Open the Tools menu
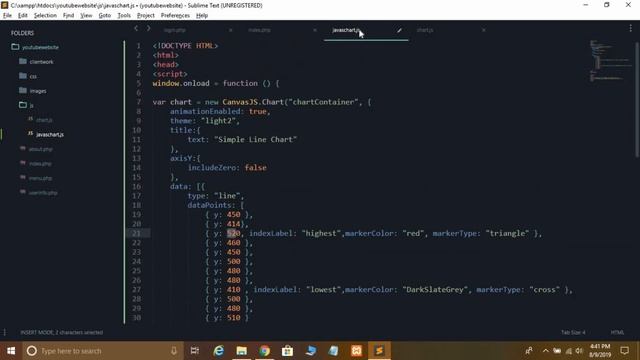Screen dimensions: 640x360 coord(124,15)
